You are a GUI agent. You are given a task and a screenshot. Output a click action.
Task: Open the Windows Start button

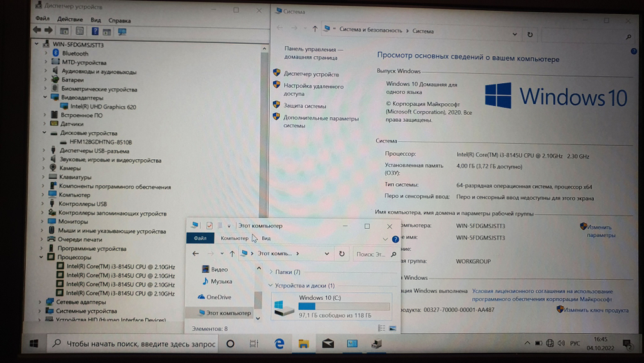(x=34, y=344)
